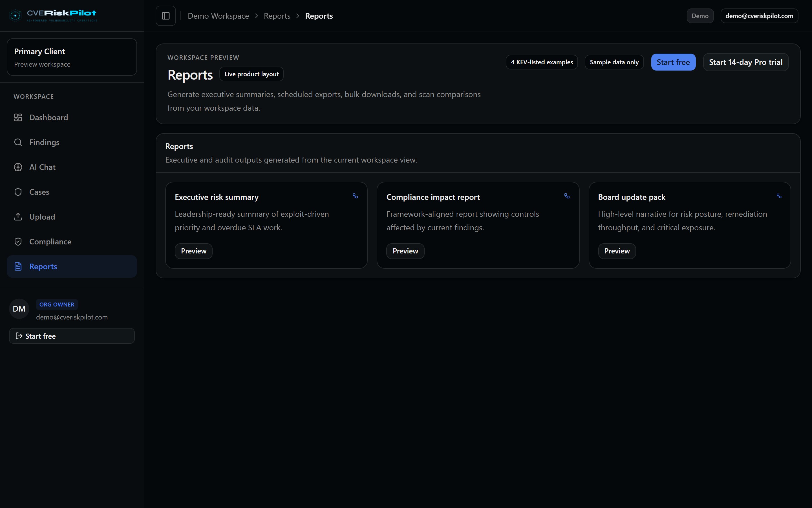Click Start free in the sidebar footer
Screen dimensions: 812x508
72,336
